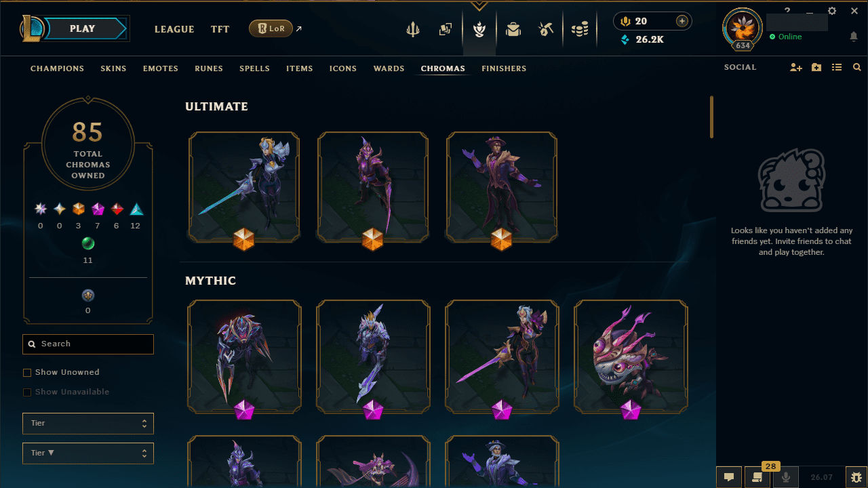Open the Store coins icon
Screen dimensions: 868x488
580,29
